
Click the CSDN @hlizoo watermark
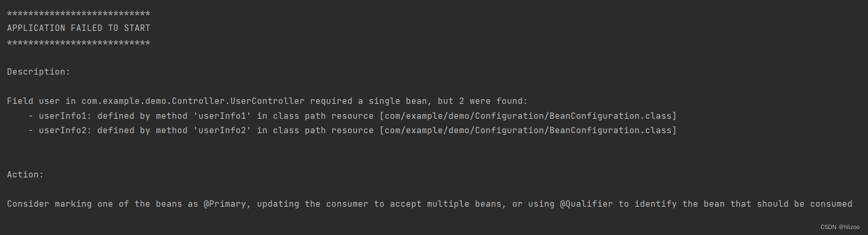point(840,227)
